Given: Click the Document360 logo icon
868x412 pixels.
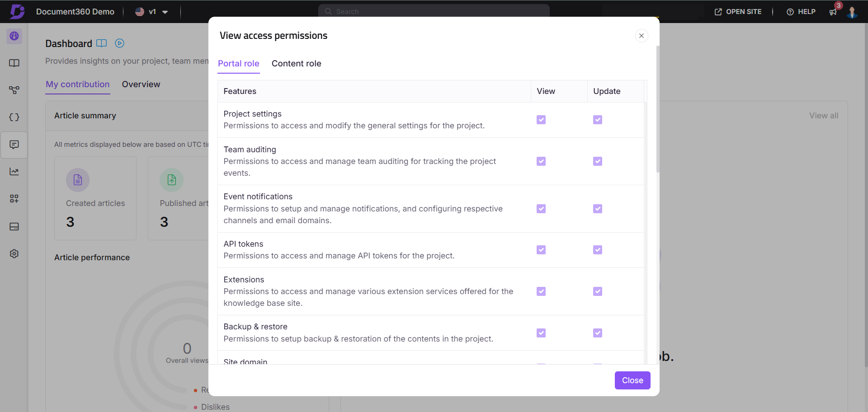Looking at the screenshot, I should pyautogui.click(x=17, y=11).
